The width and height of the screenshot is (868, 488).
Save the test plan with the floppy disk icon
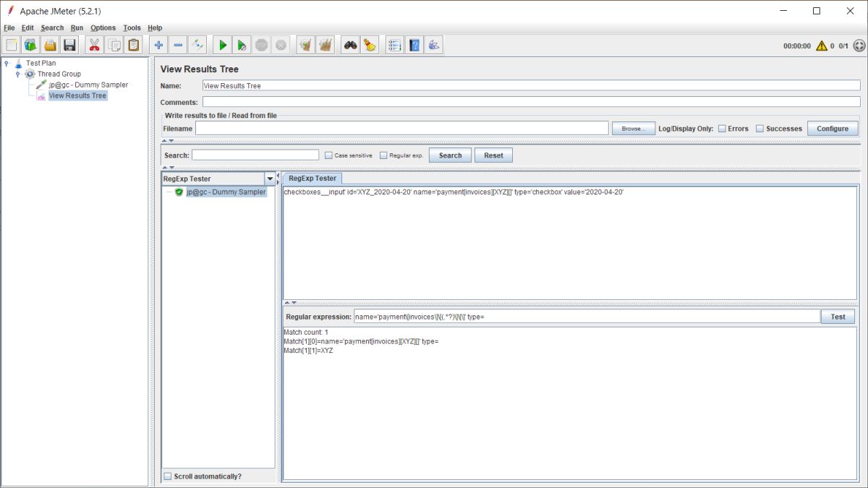(x=69, y=46)
